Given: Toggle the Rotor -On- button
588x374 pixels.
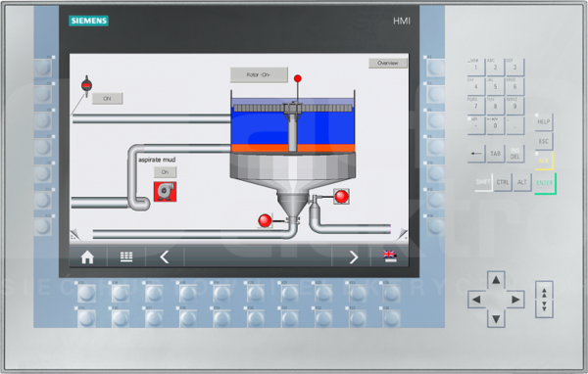Looking at the screenshot, I should 259,75.
